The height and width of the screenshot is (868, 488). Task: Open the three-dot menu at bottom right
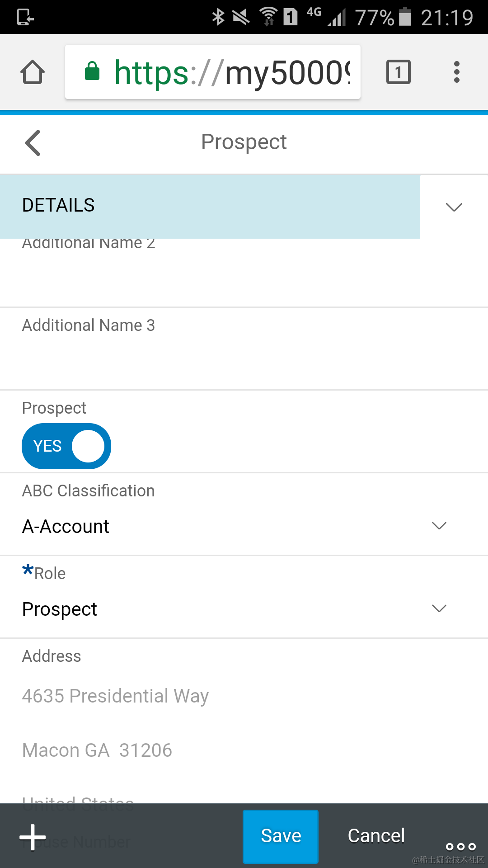click(460, 846)
